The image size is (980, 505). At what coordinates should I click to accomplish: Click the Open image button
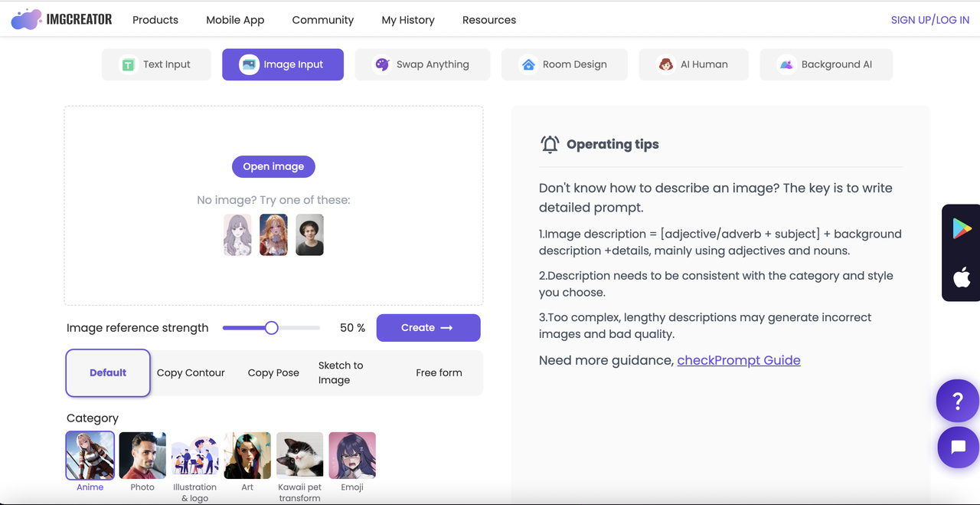pos(273,166)
